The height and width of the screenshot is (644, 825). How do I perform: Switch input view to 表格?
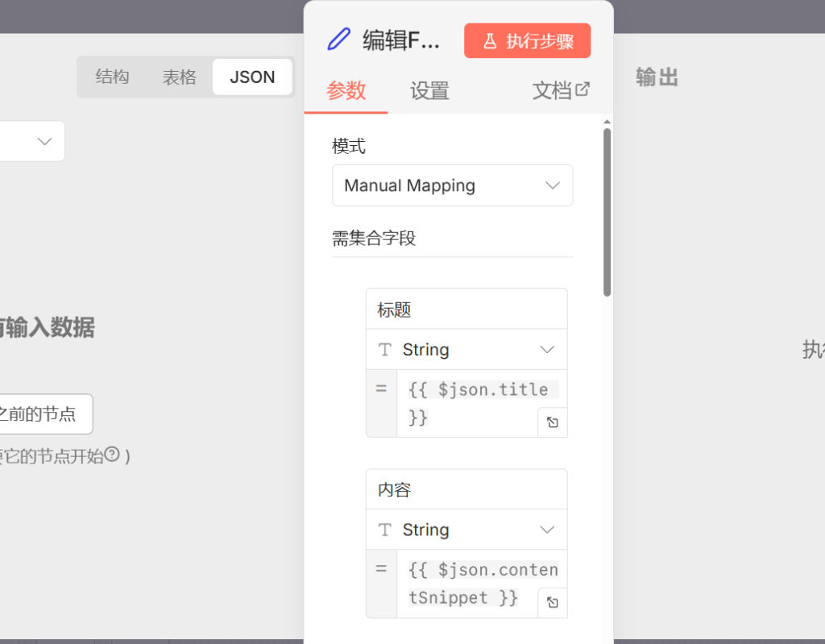(179, 77)
